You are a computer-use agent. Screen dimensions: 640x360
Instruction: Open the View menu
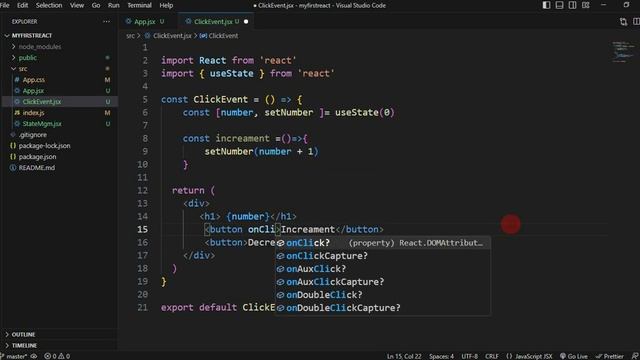(77, 5)
